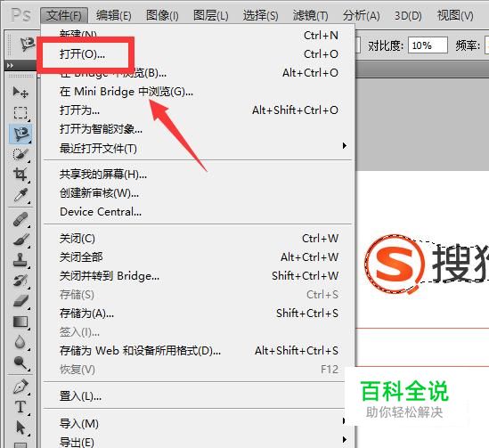Select the Move tool

(20, 93)
